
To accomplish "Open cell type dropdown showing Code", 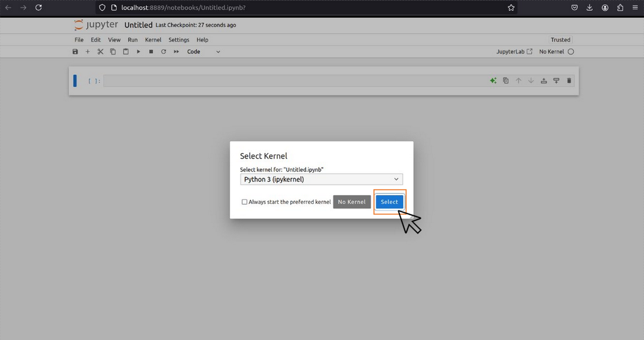I will click(204, 52).
